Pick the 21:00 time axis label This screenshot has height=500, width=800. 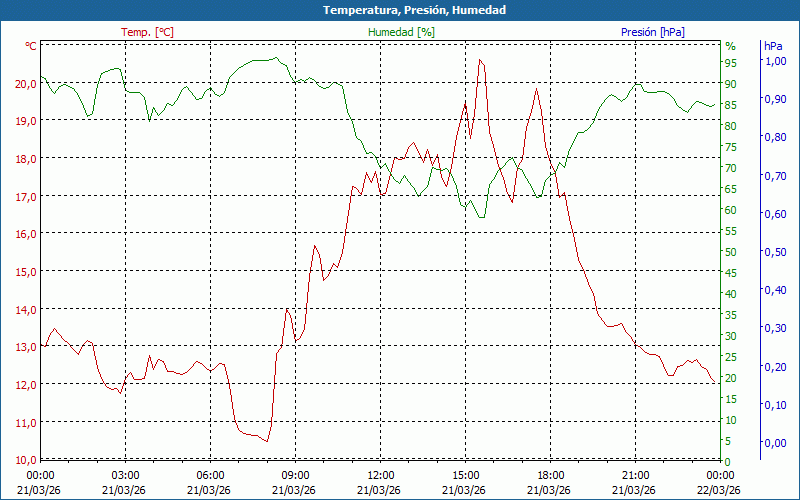[635, 475]
